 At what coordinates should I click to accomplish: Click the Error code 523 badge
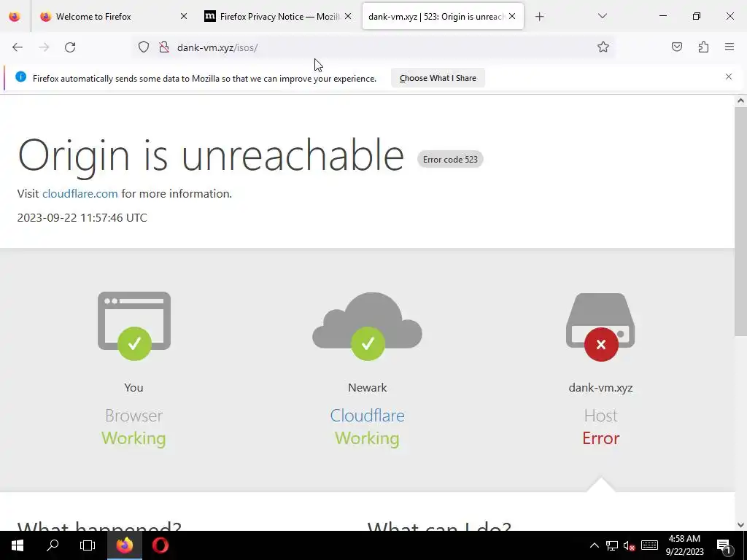pos(450,160)
